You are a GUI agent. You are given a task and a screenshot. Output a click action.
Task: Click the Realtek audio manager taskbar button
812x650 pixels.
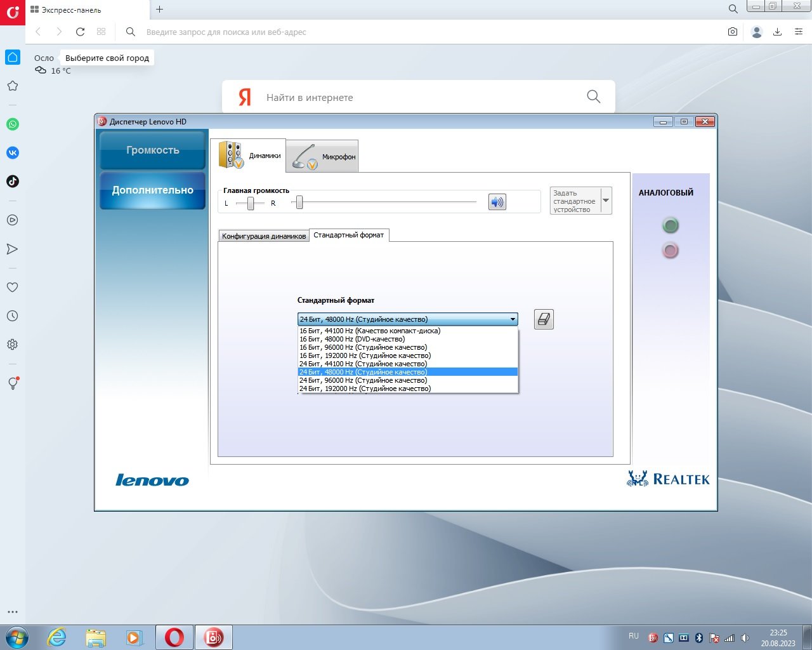[213, 637]
